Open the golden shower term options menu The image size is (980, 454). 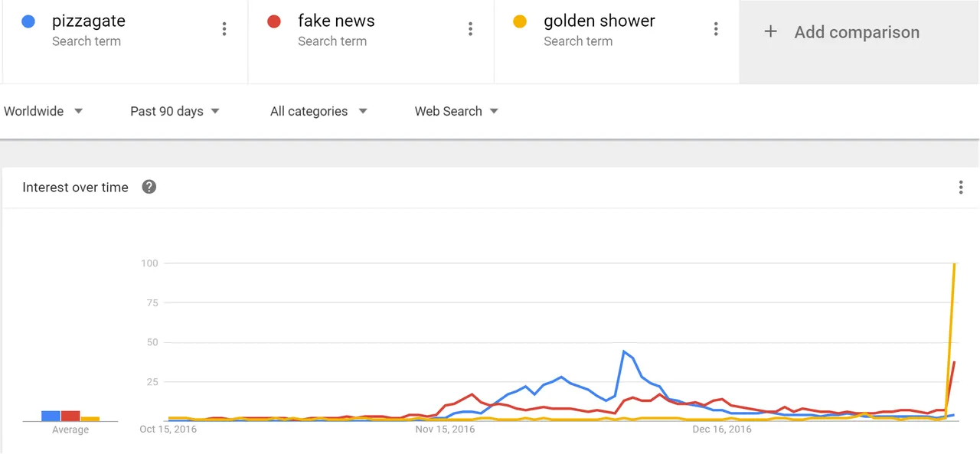[x=716, y=29]
